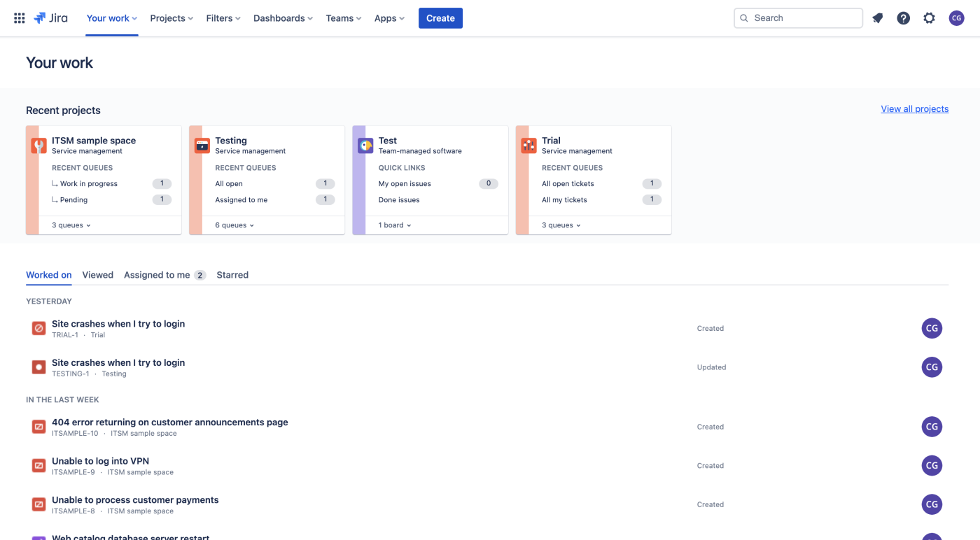
Task: Open 'Unable to process customer payments' issue
Action: coord(135,500)
